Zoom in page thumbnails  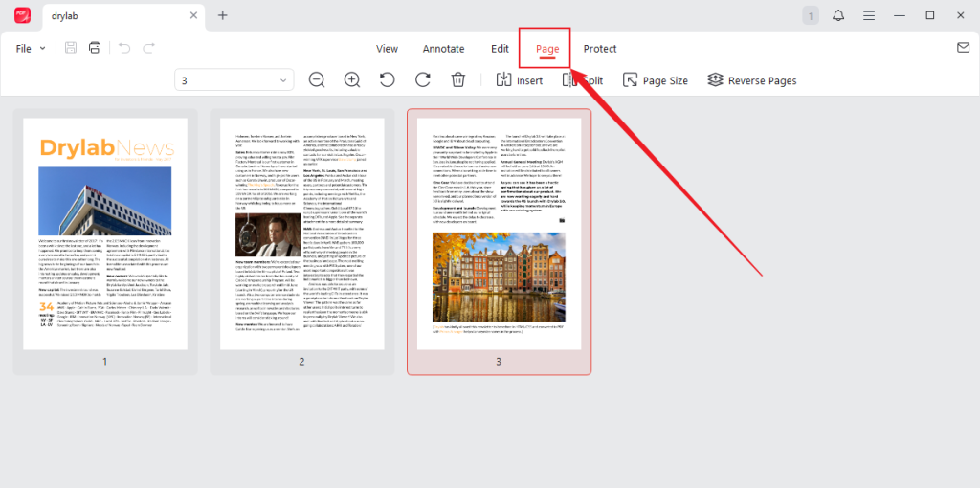pos(352,80)
